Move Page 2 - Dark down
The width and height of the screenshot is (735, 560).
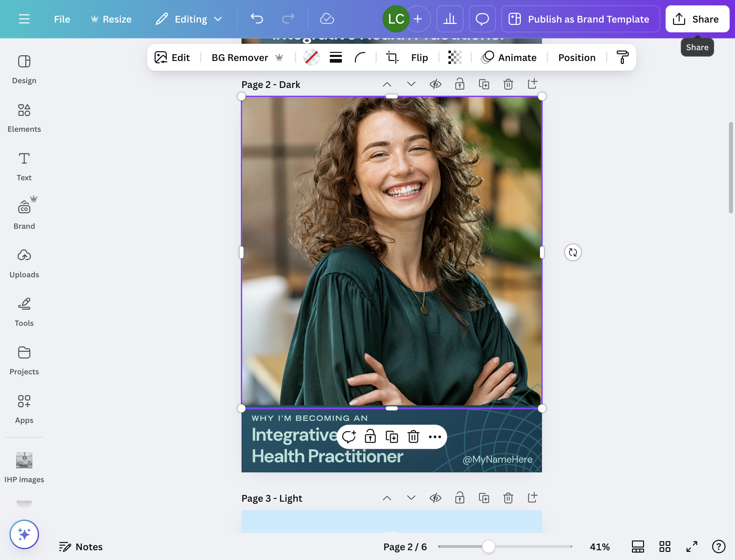(411, 84)
